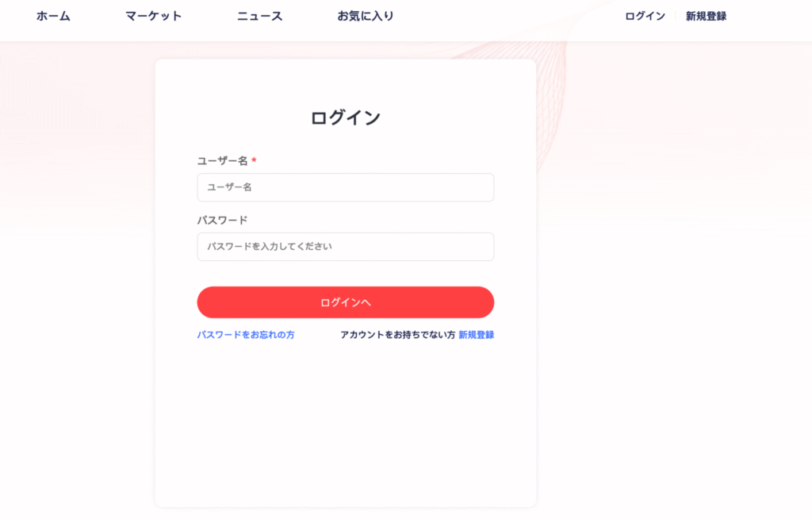Click the ホーム navigation item
The height and width of the screenshot is (519, 812).
tap(52, 15)
